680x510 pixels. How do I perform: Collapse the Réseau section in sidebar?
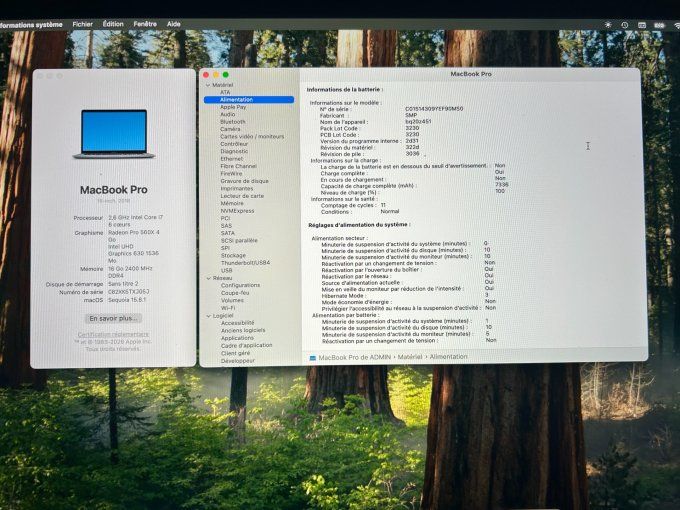coord(209,278)
